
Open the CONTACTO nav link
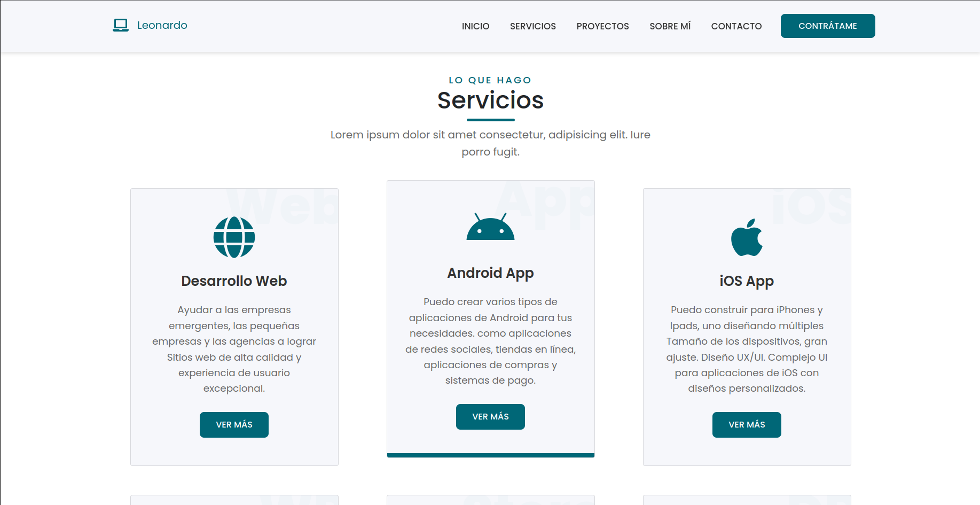coord(736,26)
